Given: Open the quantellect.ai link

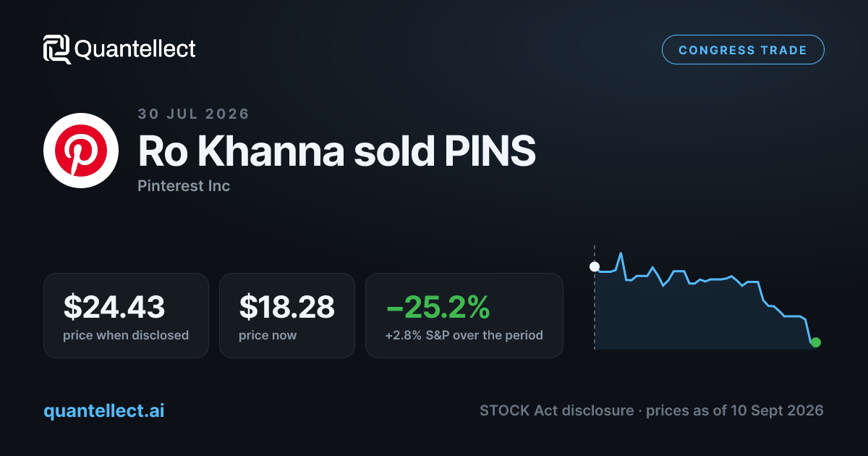Looking at the screenshot, I should (104, 410).
